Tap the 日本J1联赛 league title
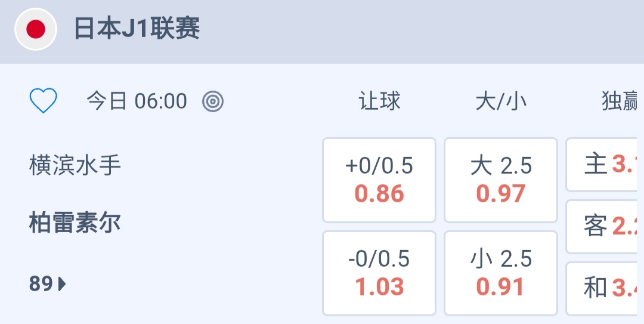 click(137, 29)
